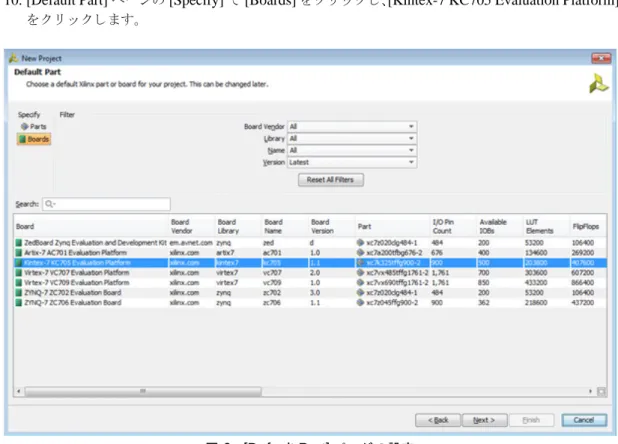Sort by LUT Elements column header
The image size is (618, 444).
click(x=547, y=227)
